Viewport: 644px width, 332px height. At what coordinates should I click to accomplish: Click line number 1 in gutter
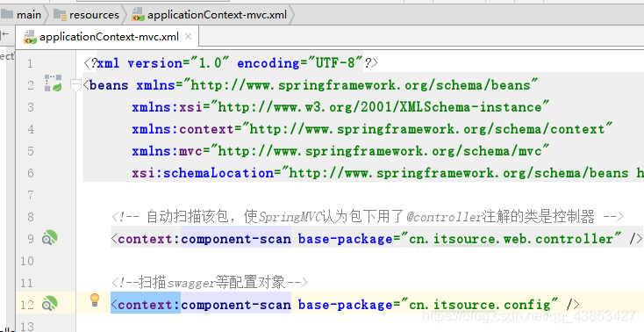pos(30,63)
